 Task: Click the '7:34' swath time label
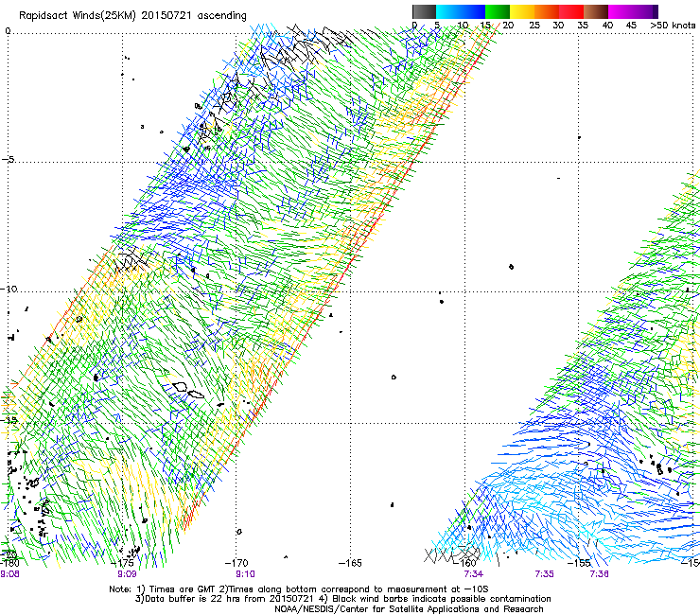pyautogui.click(x=473, y=574)
